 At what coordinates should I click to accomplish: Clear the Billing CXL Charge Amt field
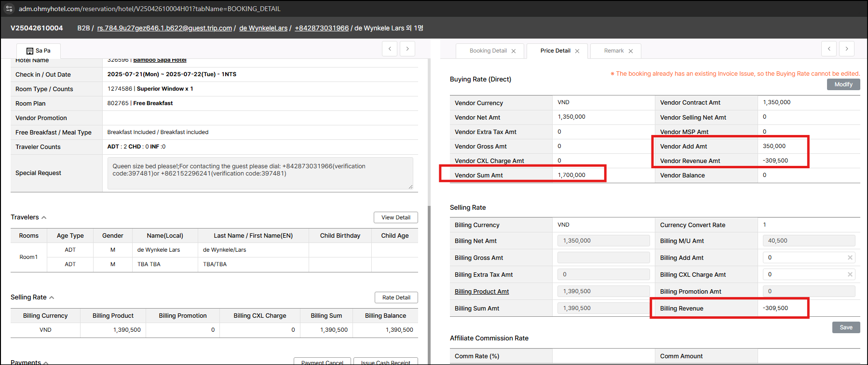(x=850, y=274)
